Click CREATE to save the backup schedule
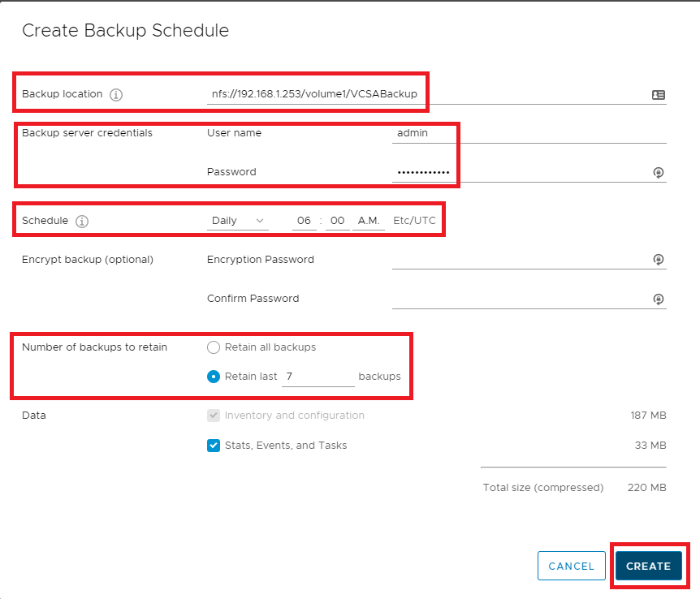Screen dimensions: 700x599 tap(648, 566)
